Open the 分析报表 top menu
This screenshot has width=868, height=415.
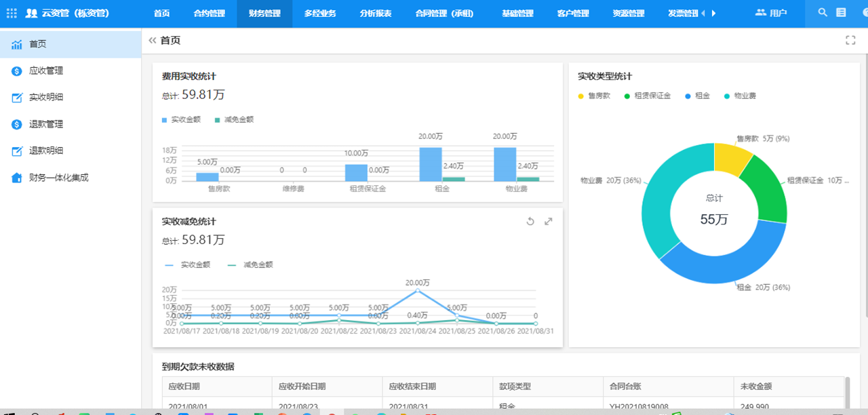pos(376,14)
